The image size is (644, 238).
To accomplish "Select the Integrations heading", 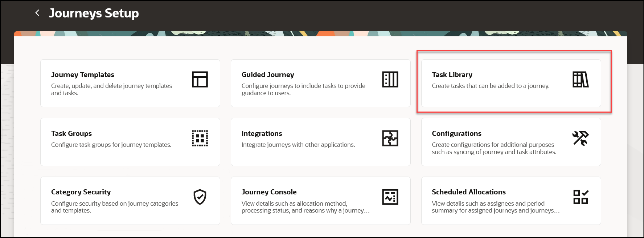I will tap(262, 133).
